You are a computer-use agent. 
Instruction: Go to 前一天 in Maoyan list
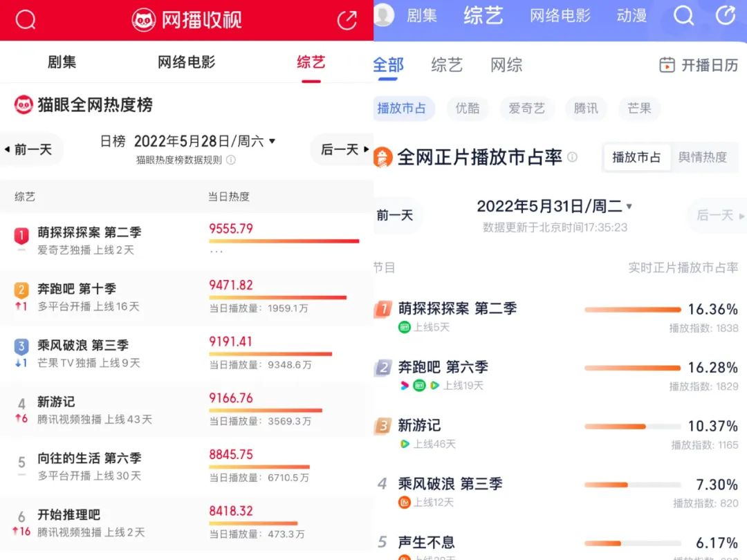[30, 149]
